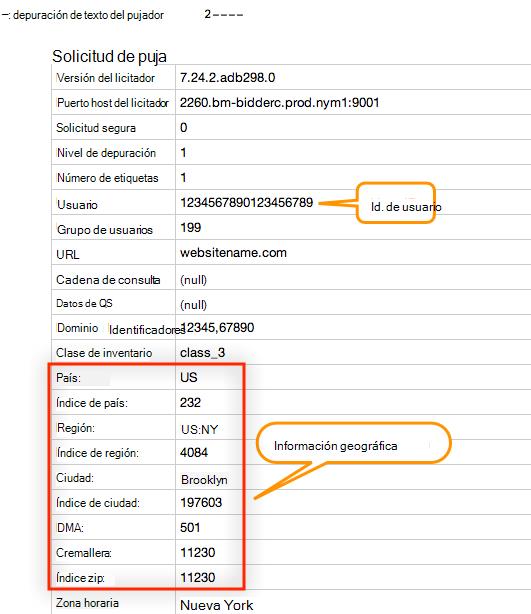Select the user value 1234567890123456789
This screenshot has height=614, width=531.
click(x=246, y=202)
